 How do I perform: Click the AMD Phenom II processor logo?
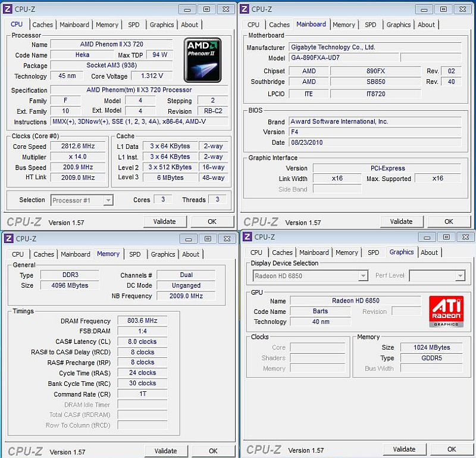pyautogui.click(x=202, y=60)
